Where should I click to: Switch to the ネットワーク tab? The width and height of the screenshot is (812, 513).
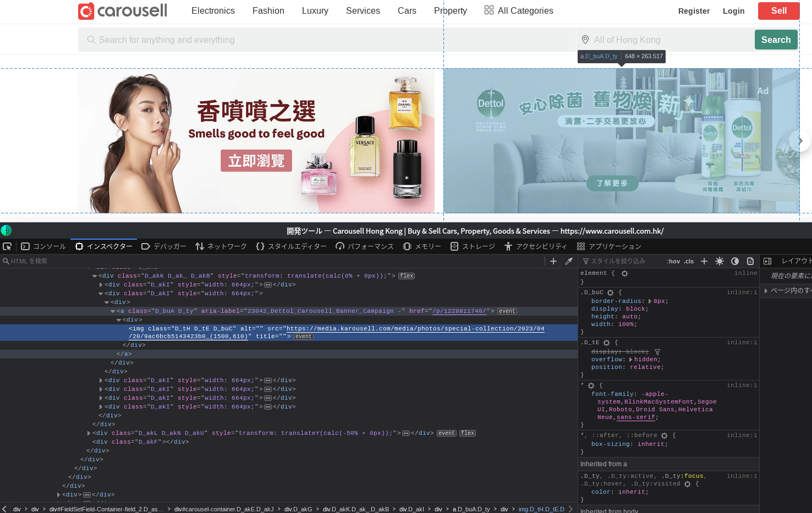221,246
